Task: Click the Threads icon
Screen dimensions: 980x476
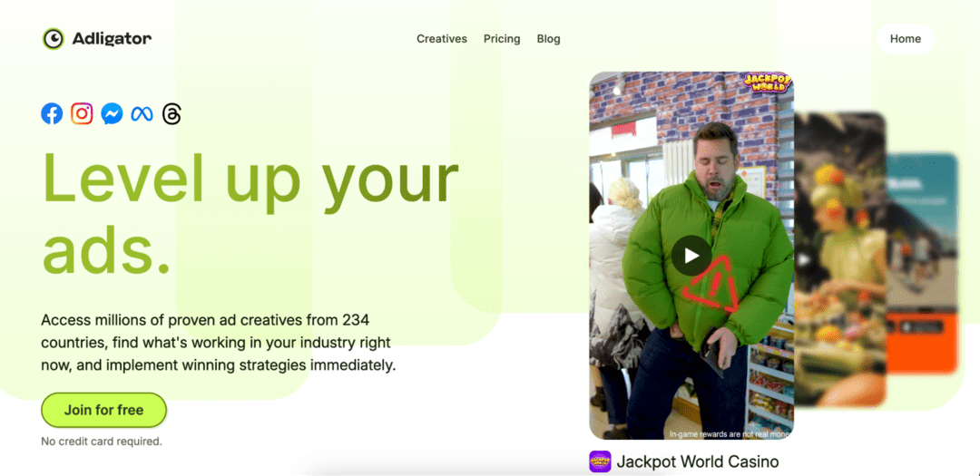Action: (171, 113)
